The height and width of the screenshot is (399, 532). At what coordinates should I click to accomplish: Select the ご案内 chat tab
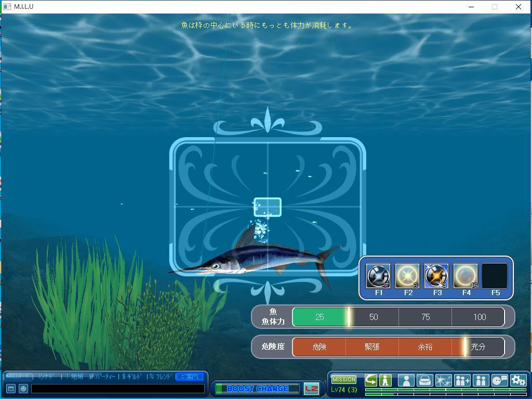[189, 377]
